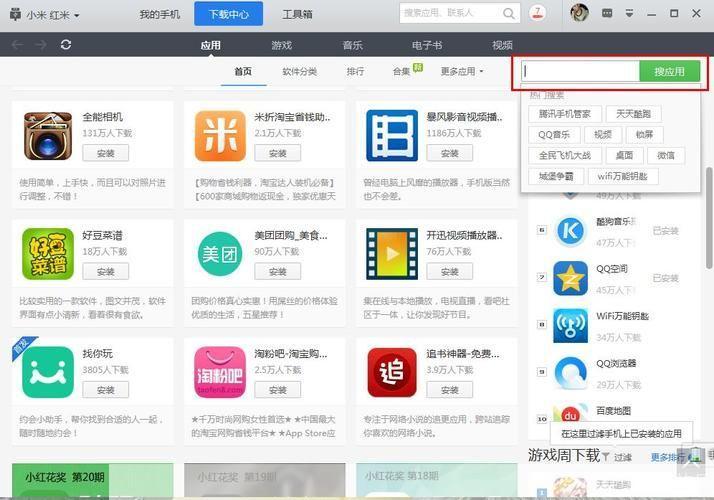Open the message feedback icon in title bar

607,13
